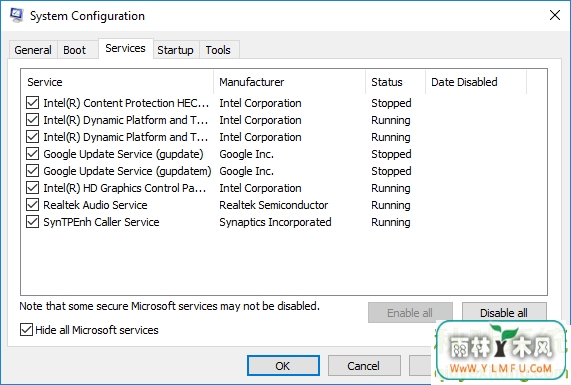Toggle the running Intel(R) Dynamic Platform checkbox in the second row

(32, 120)
